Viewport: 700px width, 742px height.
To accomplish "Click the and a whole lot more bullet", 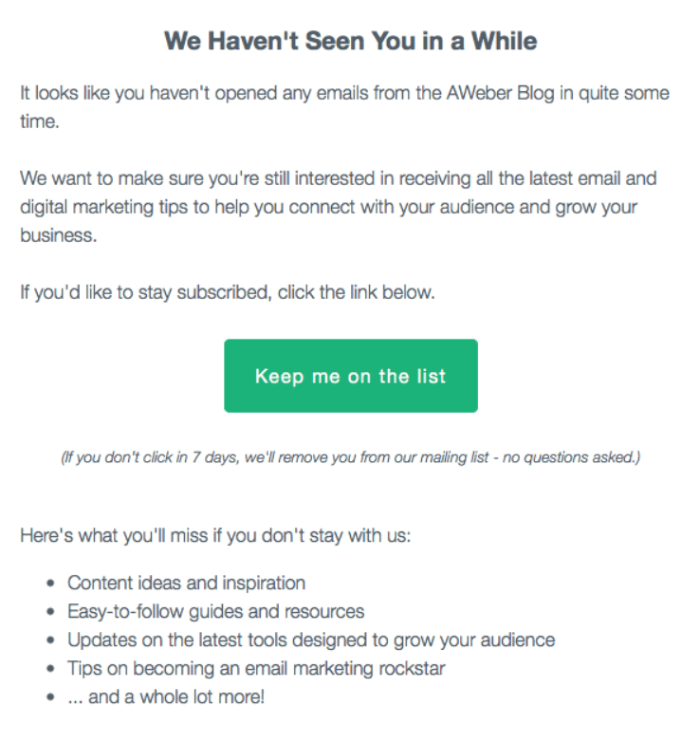I will (166, 697).
